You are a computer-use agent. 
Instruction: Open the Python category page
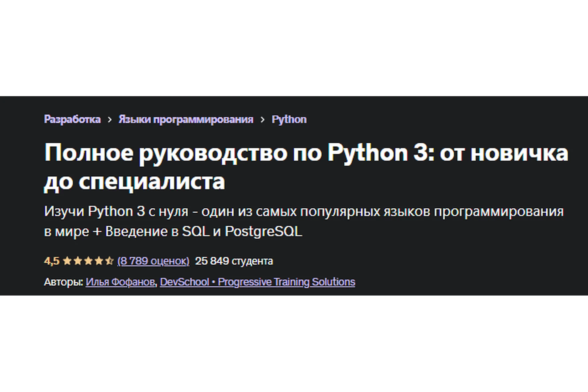tap(289, 119)
